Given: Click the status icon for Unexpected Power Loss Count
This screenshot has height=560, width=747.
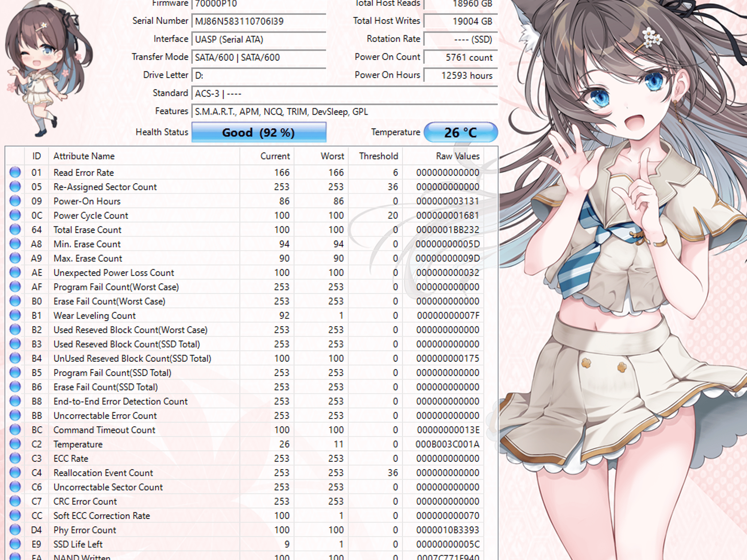Looking at the screenshot, I should pyautogui.click(x=15, y=272).
